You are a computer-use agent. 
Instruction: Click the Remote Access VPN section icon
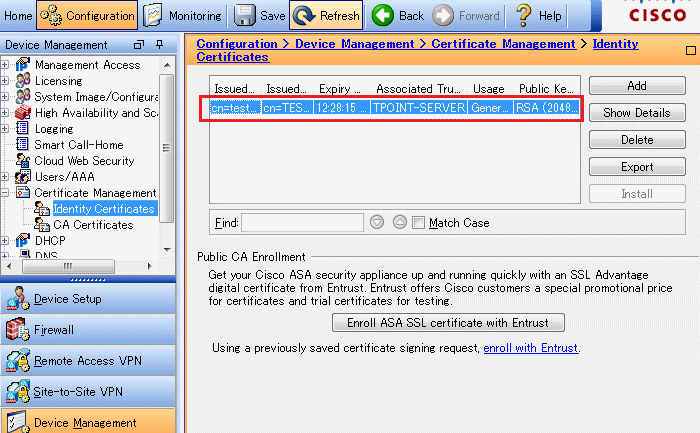[18, 361]
